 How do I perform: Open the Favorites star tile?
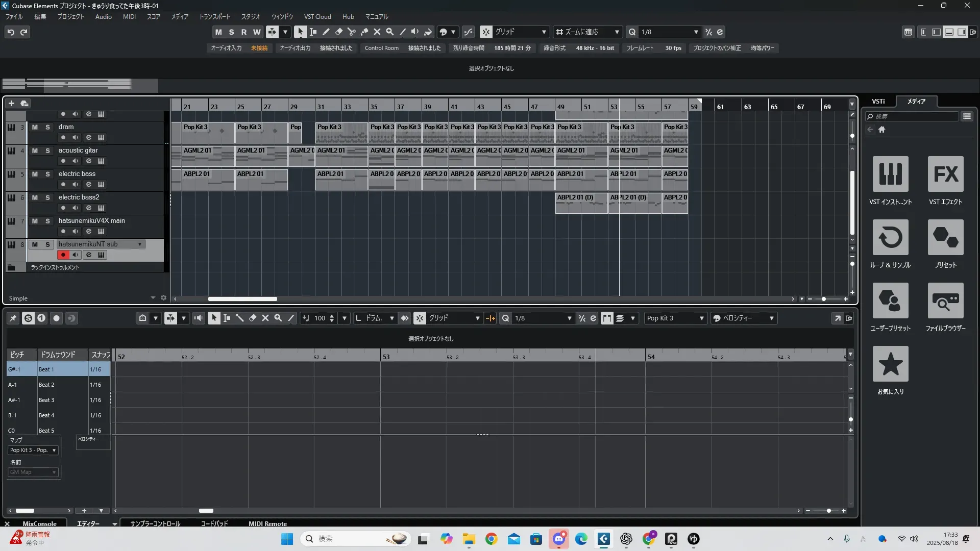(890, 364)
